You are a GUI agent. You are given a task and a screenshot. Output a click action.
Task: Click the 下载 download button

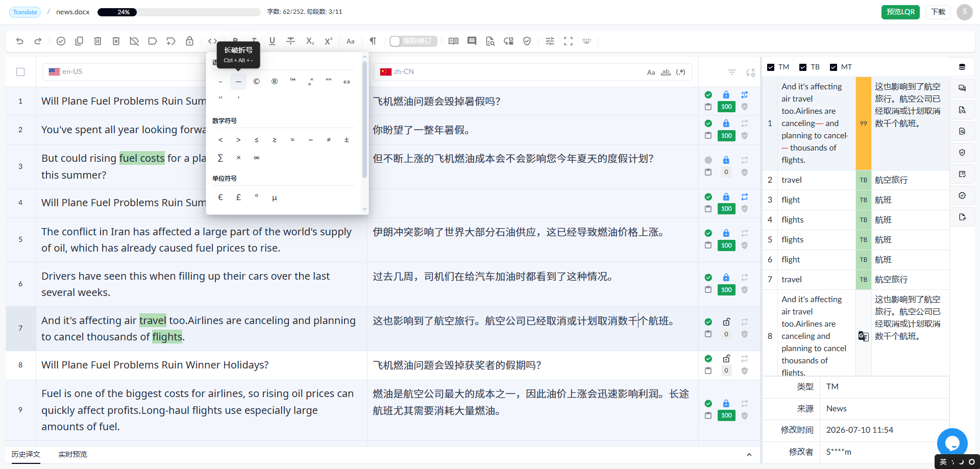(938, 12)
